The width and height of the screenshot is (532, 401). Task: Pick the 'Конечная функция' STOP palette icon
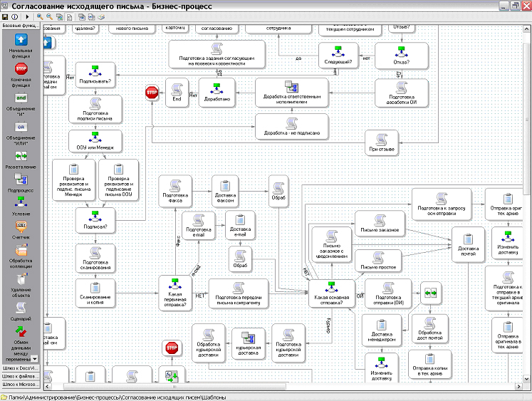21,69
